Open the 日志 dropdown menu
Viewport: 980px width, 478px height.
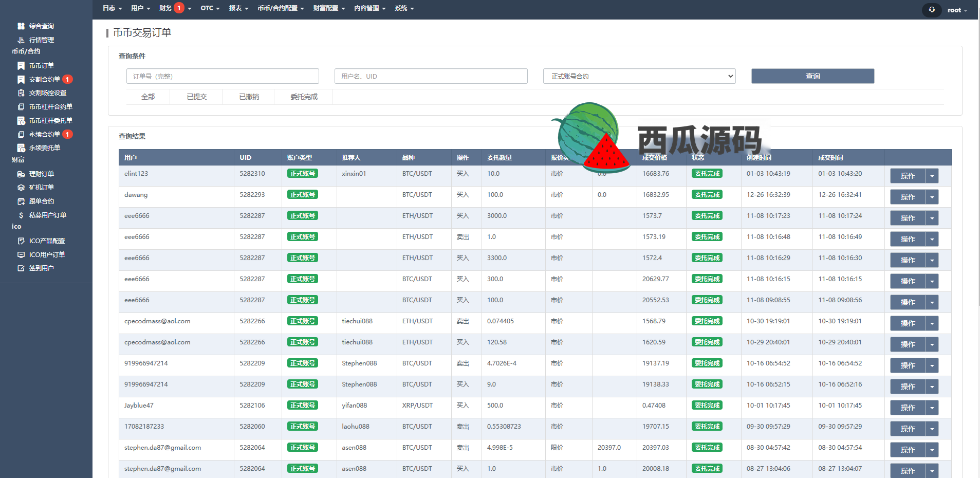coord(112,8)
